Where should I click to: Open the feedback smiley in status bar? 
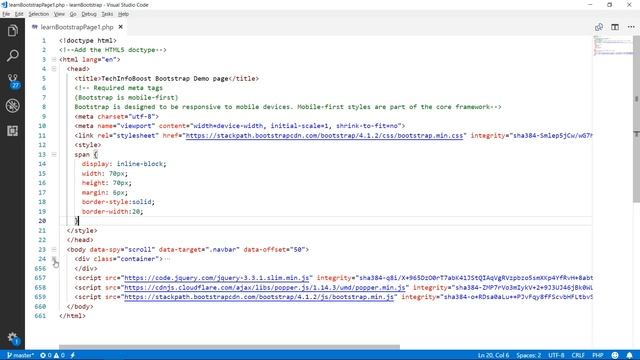[615, 355]
